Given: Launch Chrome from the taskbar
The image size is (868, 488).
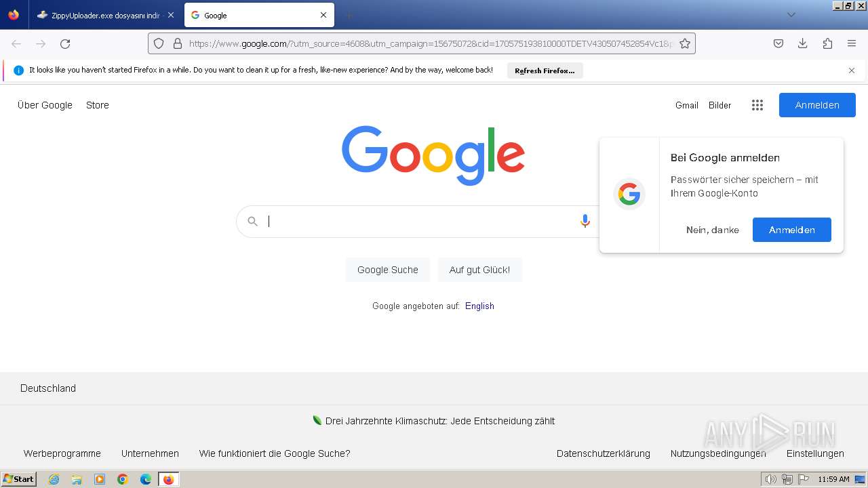Looking at the screenshot, I should (123, 479).
